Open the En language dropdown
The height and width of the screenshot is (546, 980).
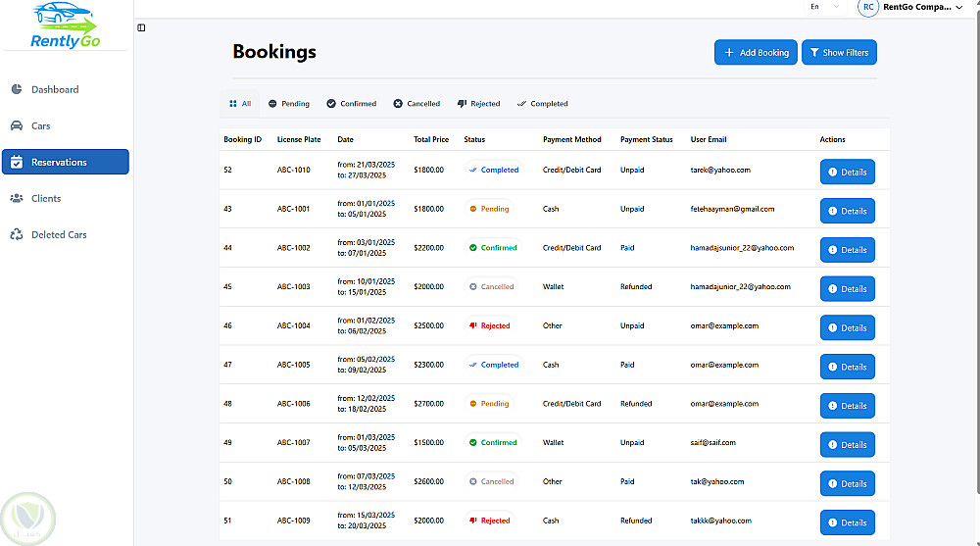(x=824, y=7)
